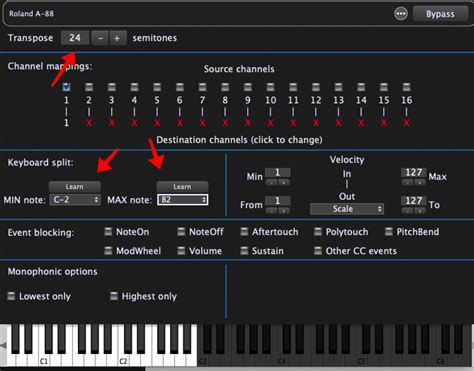Decrease velocity Min with its minus stepper

coord(272,183)
